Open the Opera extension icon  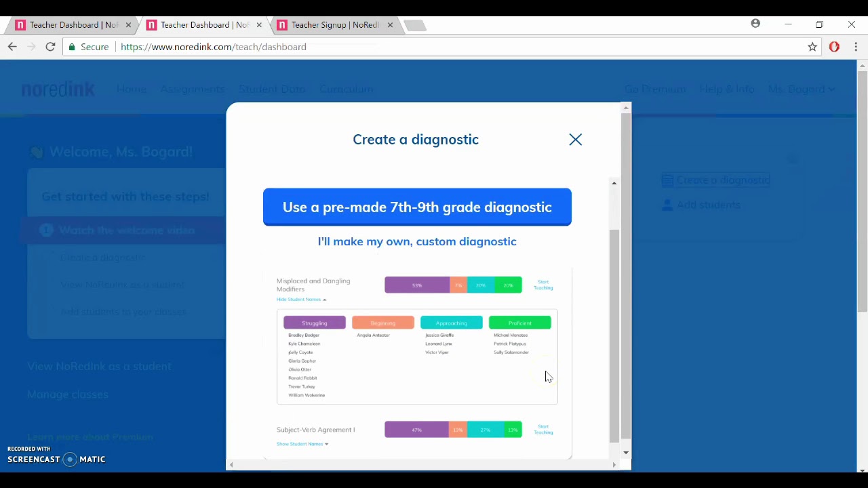[835, 47]
